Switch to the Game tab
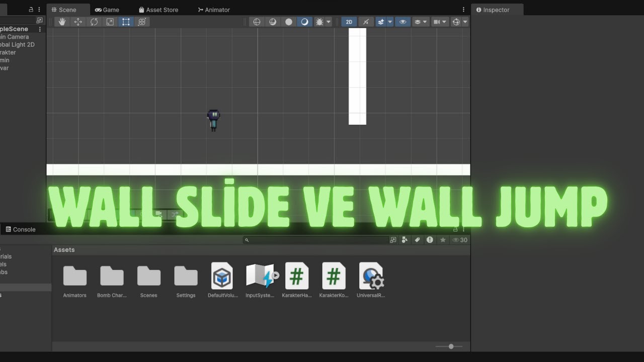Image resolution: width=644 pixels, height=362 pixels. point(107,10)
